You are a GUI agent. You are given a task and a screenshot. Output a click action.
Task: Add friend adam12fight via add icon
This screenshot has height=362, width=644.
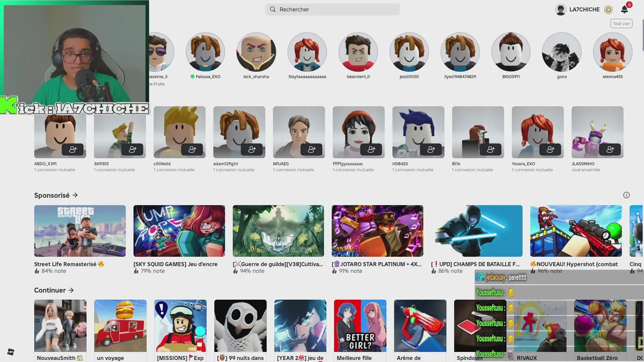click(x=252, y=149)
